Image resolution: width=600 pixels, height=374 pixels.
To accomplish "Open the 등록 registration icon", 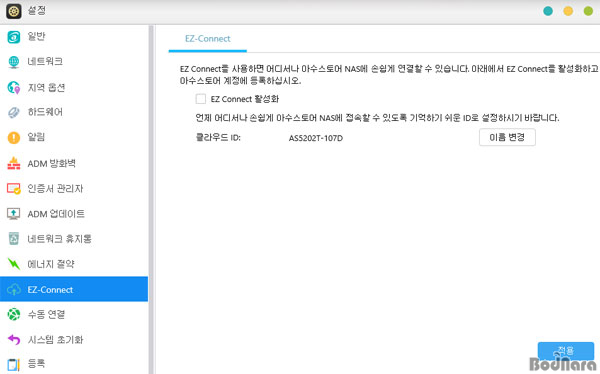I will [x=14, y=364].
